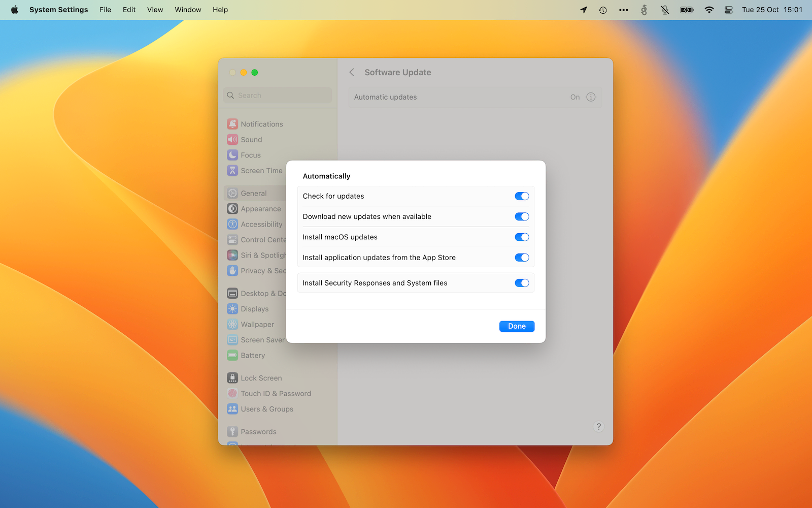Open Control Center from the menu bar

click(728, 10)
